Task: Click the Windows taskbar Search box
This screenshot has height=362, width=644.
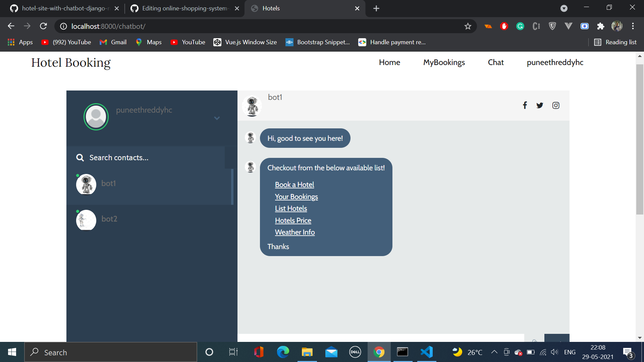Action: coord(111,352)
